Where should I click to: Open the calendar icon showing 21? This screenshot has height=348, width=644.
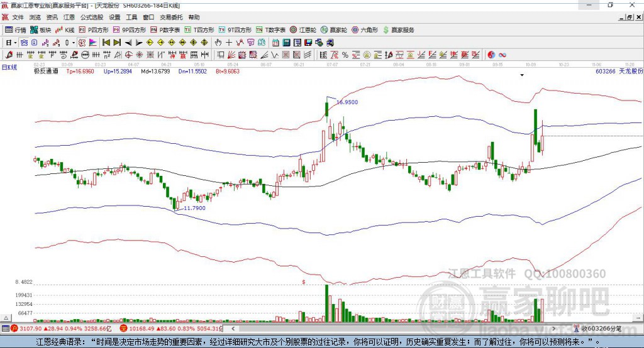coord(275,43)
